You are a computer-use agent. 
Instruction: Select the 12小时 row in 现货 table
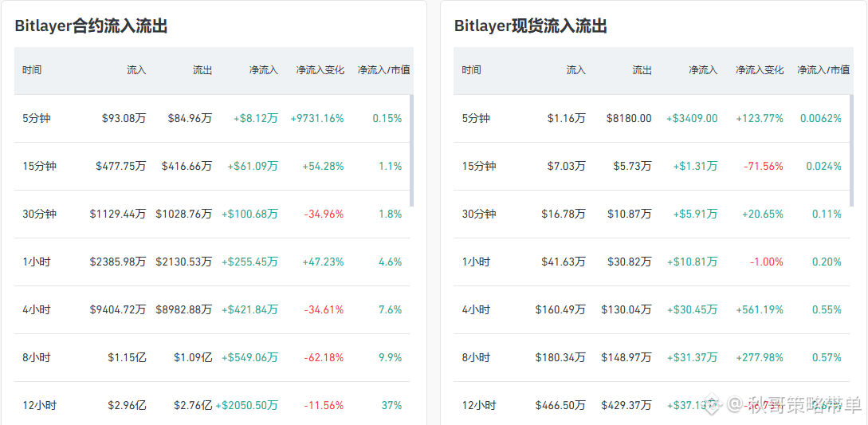pyautogui.click(x=651, y=403)
